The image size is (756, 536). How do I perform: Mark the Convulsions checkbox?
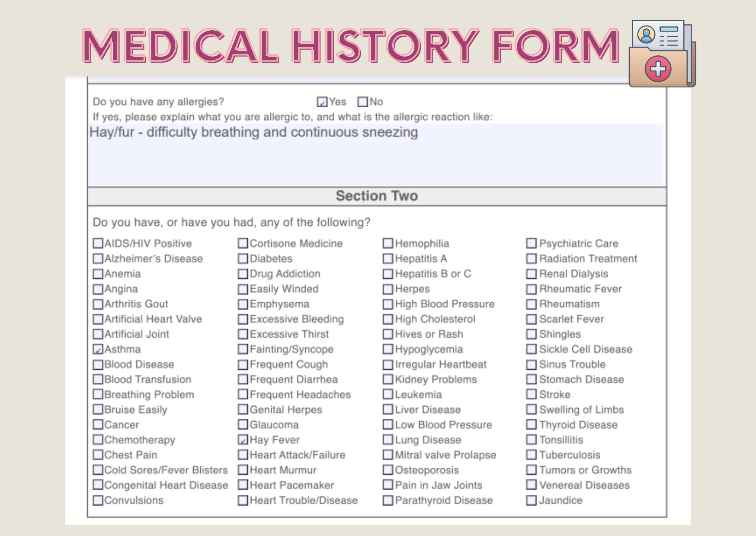click(x=98, y=501)
